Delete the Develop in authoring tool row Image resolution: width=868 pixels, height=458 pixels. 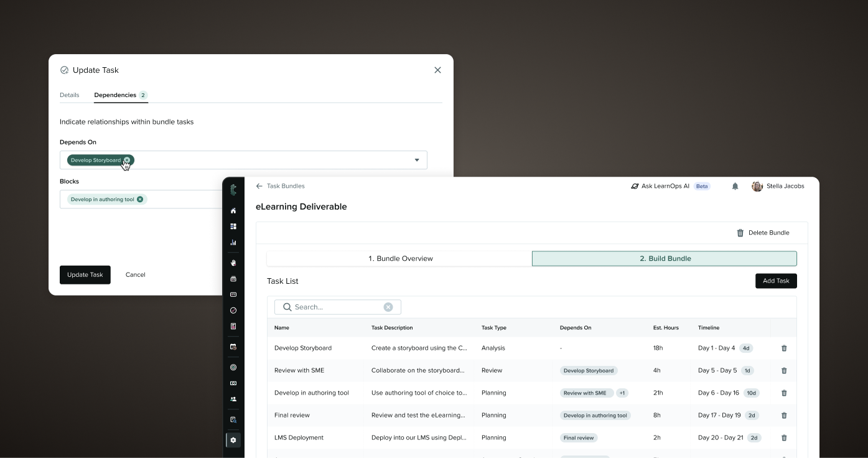point(784,393)
